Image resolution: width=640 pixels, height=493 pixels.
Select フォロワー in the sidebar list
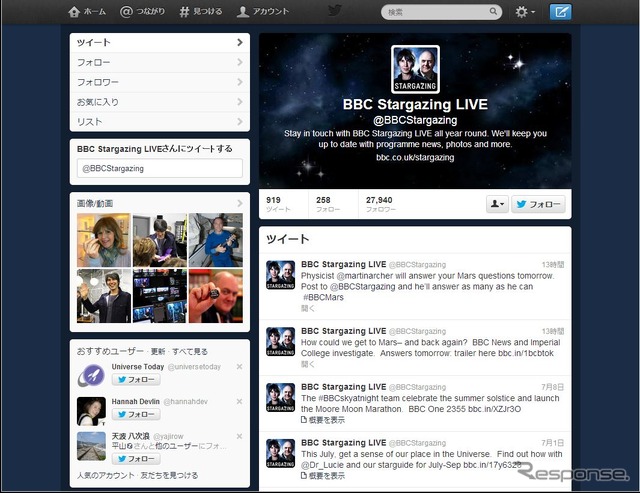[x=160, y=82]
